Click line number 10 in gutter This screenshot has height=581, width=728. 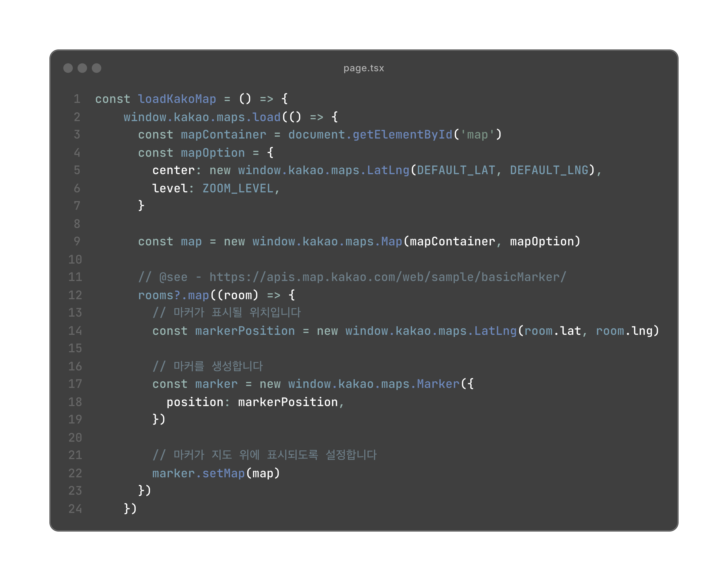(75, 259)
